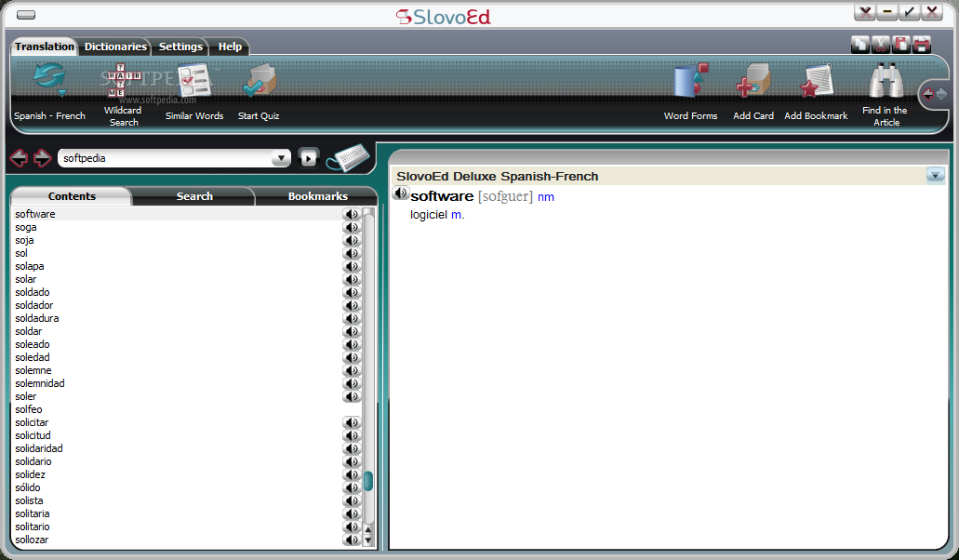Image resolution: width=959 pixels, height=560 pixels.
Task: Select the word soldar in list
Action: (x=29, y=331)
